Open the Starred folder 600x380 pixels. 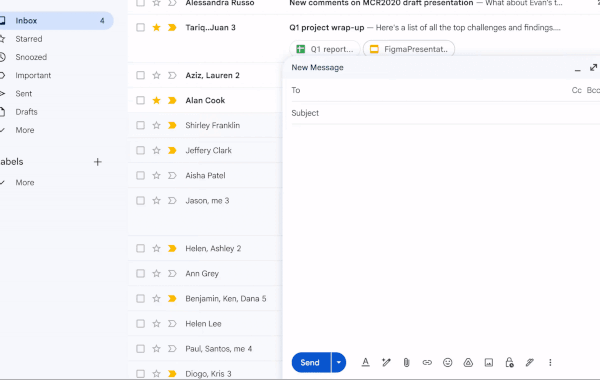point(29,39)
